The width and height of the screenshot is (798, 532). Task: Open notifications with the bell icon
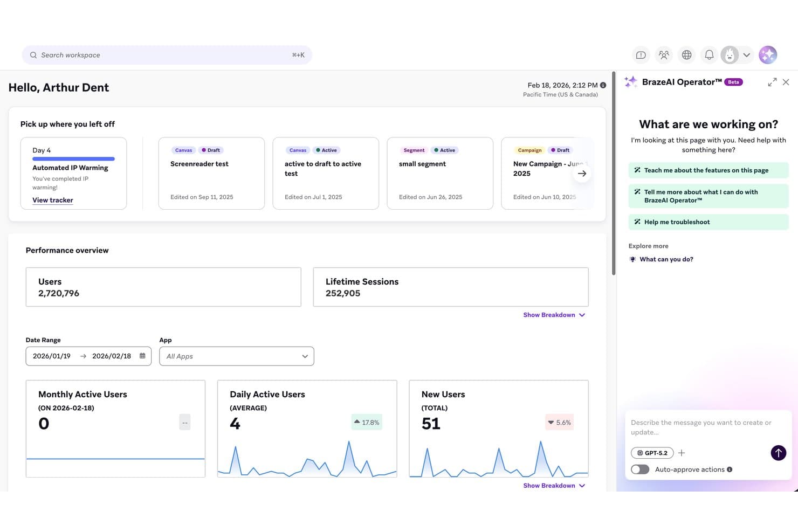pos(709,55)
